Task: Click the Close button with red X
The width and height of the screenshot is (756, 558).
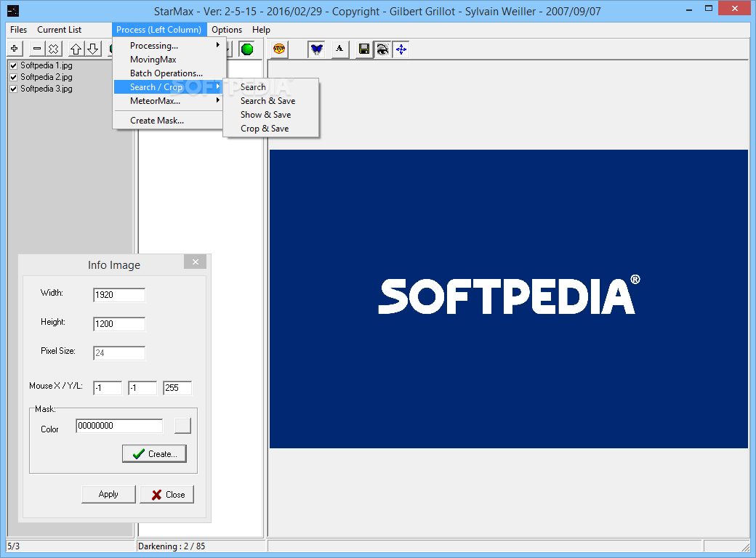Action: pyautogui.click(x=166, y=495)
